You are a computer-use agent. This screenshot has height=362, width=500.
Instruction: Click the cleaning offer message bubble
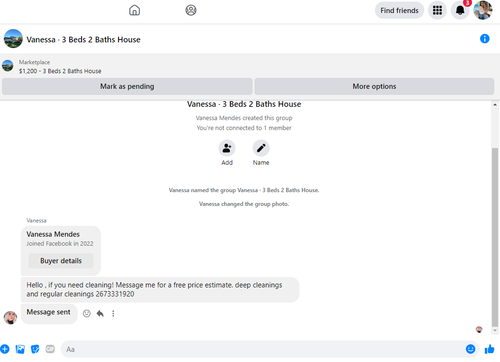pyautogui.click(x=160, y=289)
